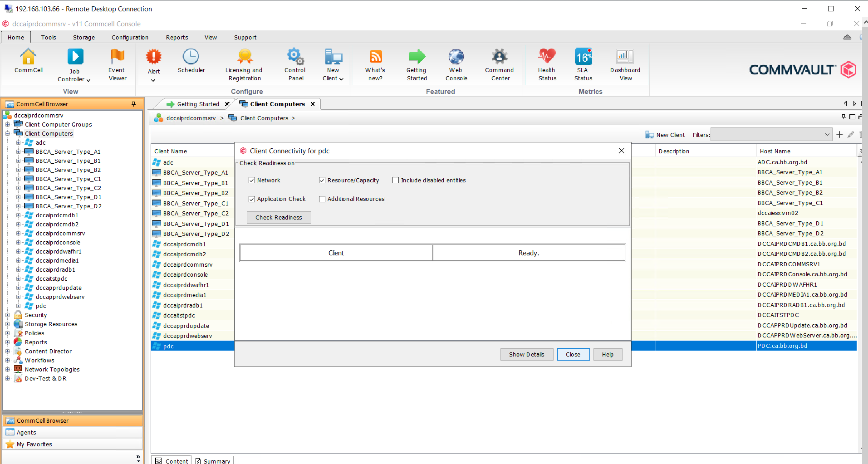868x464 pixels.
Task: Switch to the Getting Started tab
Action: (x=198, y=104)
